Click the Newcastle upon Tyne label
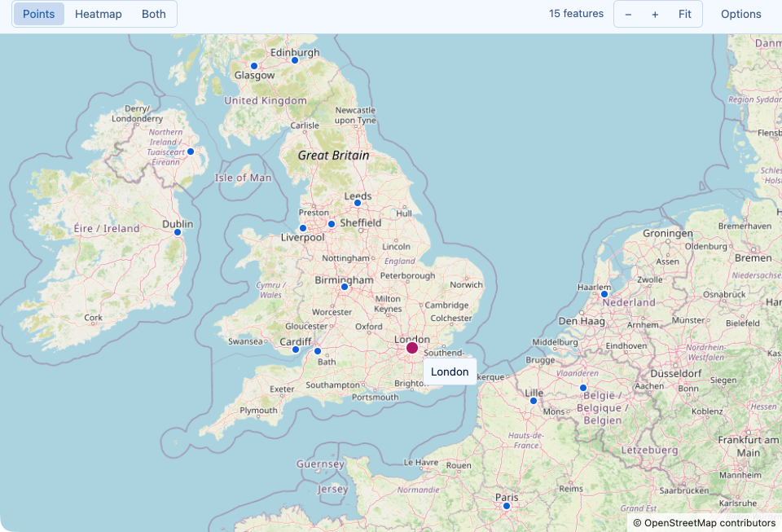Viewport: 782px width, 532px height. 356,115
